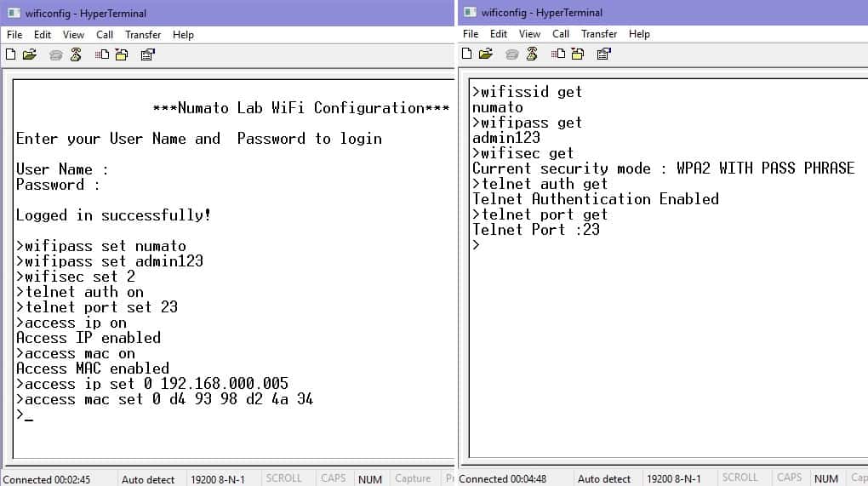Image resolution: width=868 pixels, height=486 pixels.
Task: Click the Disconnect icon in right window toolbar
Action: (x=532, y=54)
